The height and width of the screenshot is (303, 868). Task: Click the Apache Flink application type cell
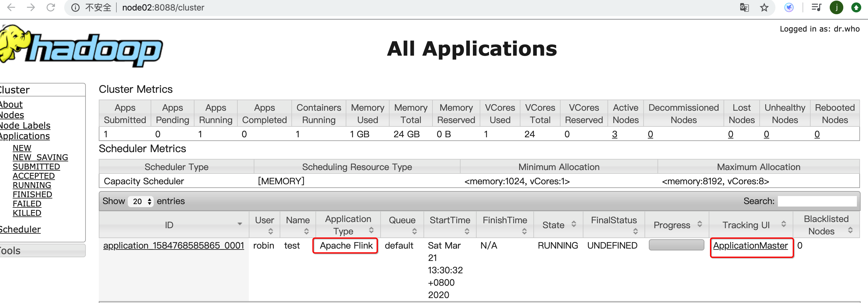click(346, 245)
